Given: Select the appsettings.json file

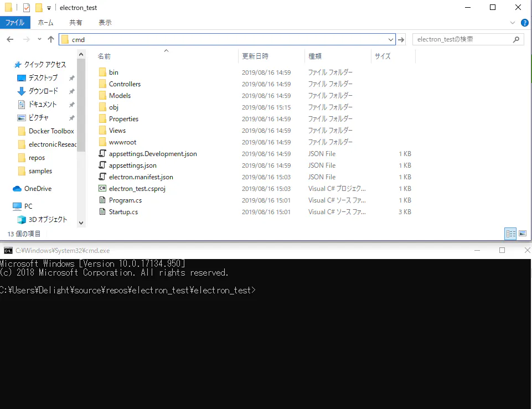Looking at the screenshot, I should pos(133,165).
